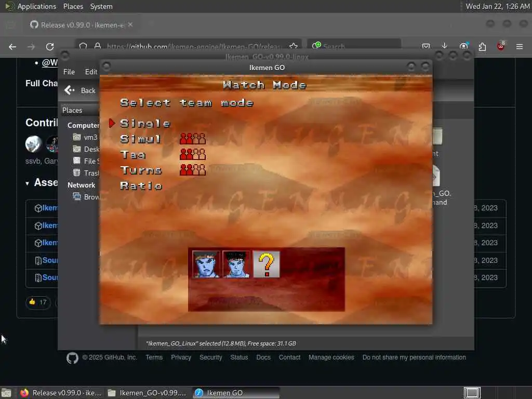Viewport: 532px width, 399px height.
Task: Reload the GitHub release page
Action: pyautogui.click(x=50, y=47)
